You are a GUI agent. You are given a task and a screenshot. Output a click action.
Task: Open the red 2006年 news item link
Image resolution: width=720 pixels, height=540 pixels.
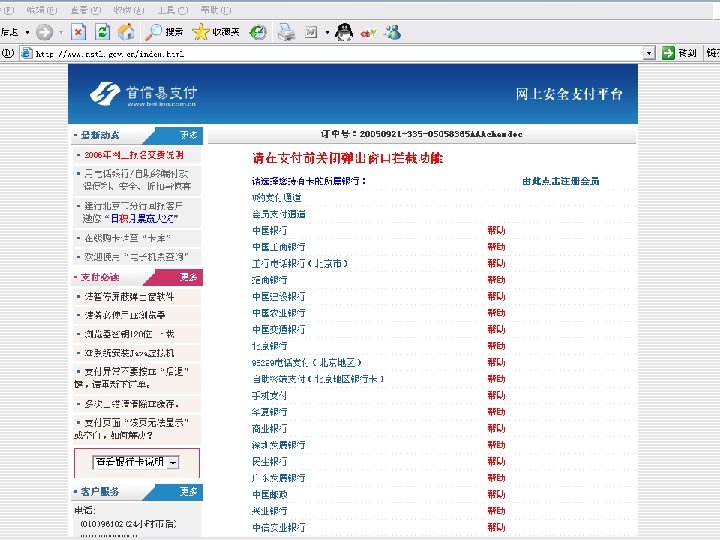[x=134, y=155]
